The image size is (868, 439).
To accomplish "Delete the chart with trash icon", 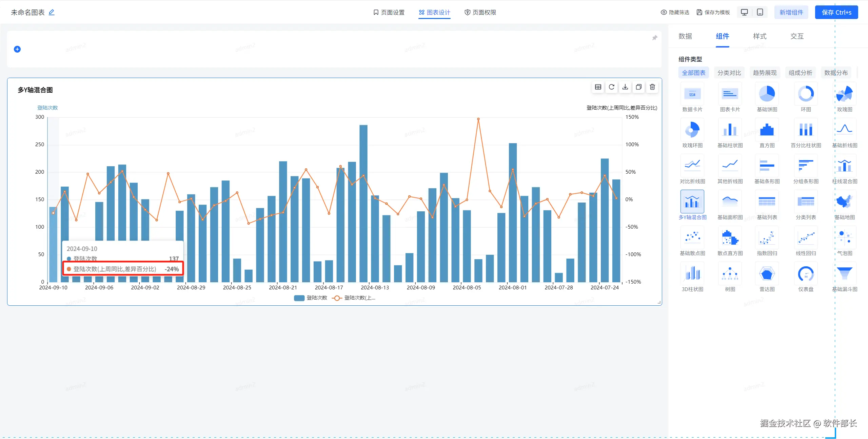I will tap(652, 87).
